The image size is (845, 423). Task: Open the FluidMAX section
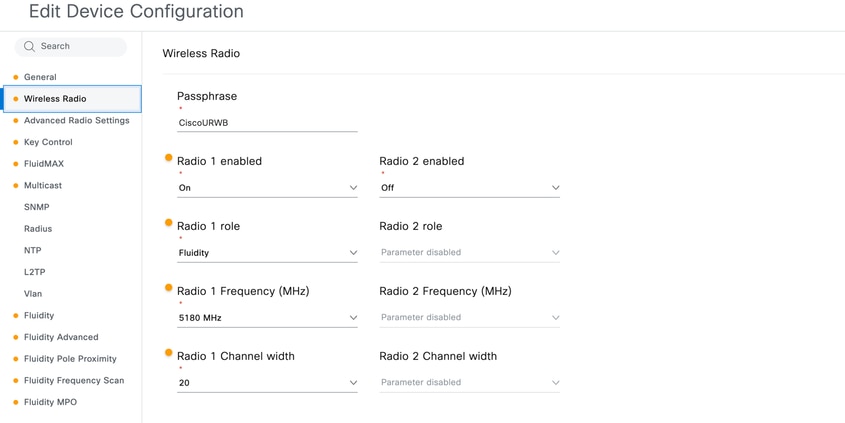tap(44, 164)
